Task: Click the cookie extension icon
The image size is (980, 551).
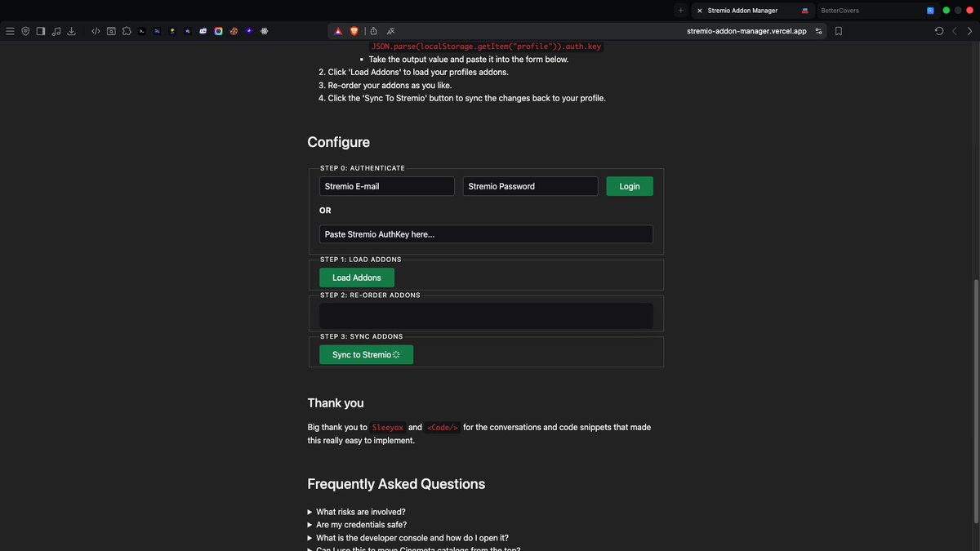Action: click(x=234, y=31)
